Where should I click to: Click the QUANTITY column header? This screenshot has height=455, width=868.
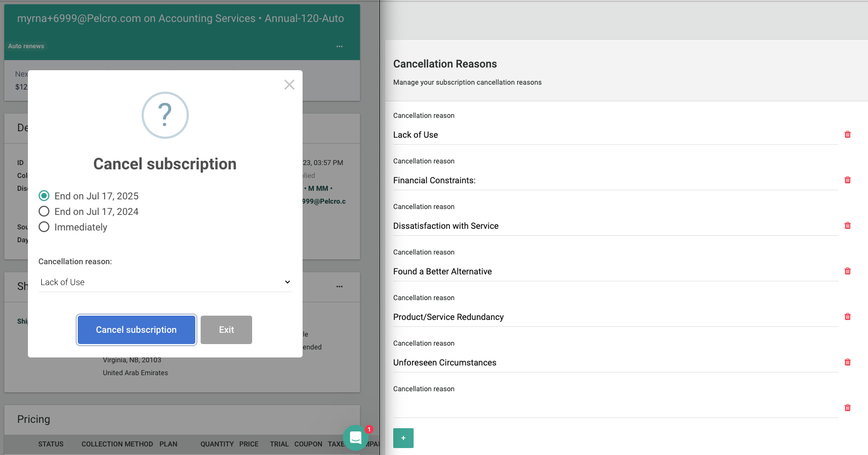217,444
